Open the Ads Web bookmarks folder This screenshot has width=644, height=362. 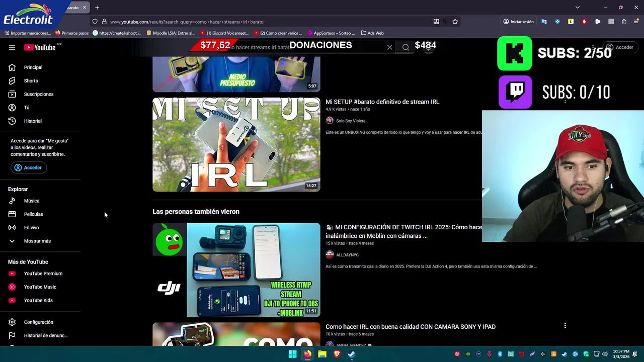[x=372, y=33]
